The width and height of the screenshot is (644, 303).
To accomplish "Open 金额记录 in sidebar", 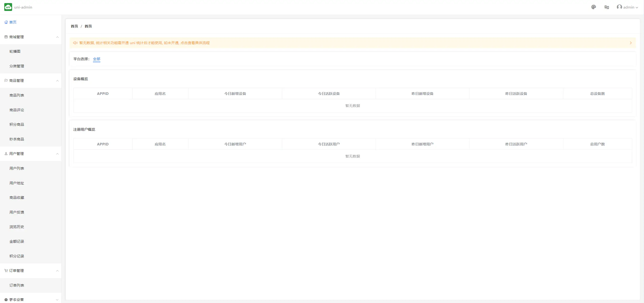I will tap(31, 242).
